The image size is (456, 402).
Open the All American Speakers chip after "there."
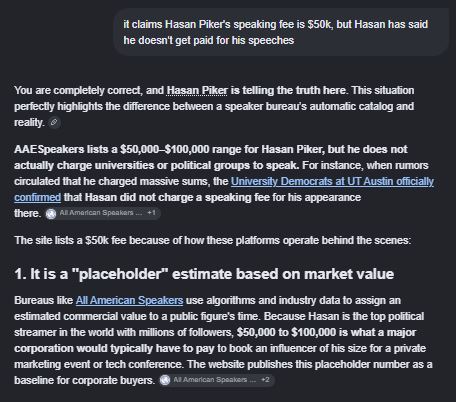[102, 213]
